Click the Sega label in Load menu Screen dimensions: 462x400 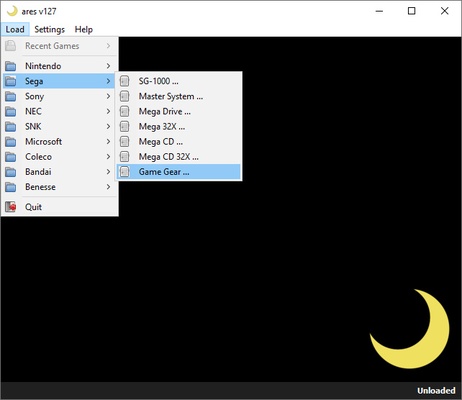(34, 81)
